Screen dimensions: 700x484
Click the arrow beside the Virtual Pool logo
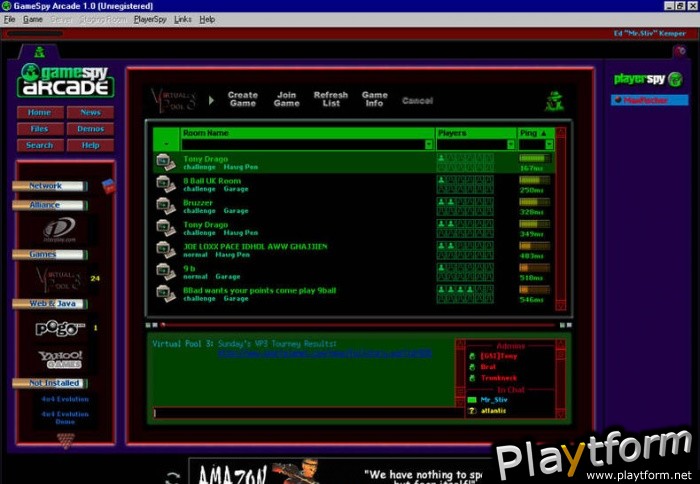click(211, 100)
